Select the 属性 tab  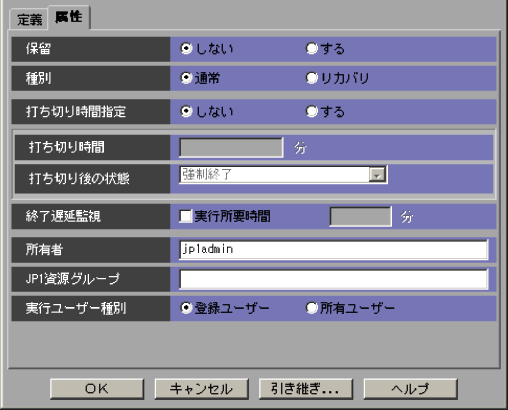pos(69,17)
